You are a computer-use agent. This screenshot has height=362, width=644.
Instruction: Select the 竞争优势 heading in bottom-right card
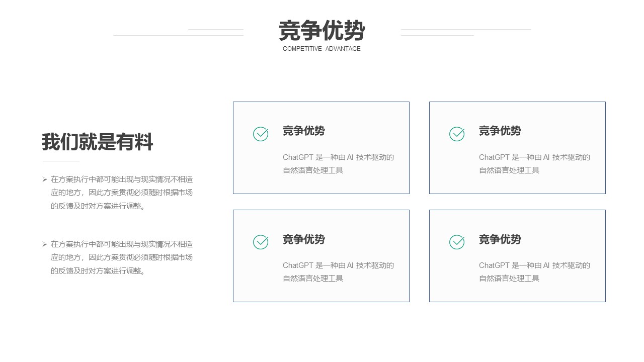(500, 239)
